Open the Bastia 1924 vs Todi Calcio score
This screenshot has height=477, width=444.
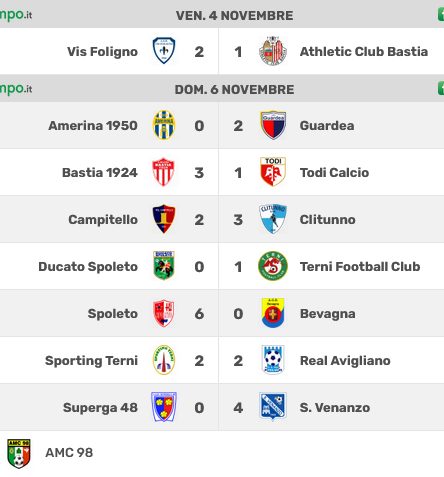pyautogui.click(x=219, y=173)
